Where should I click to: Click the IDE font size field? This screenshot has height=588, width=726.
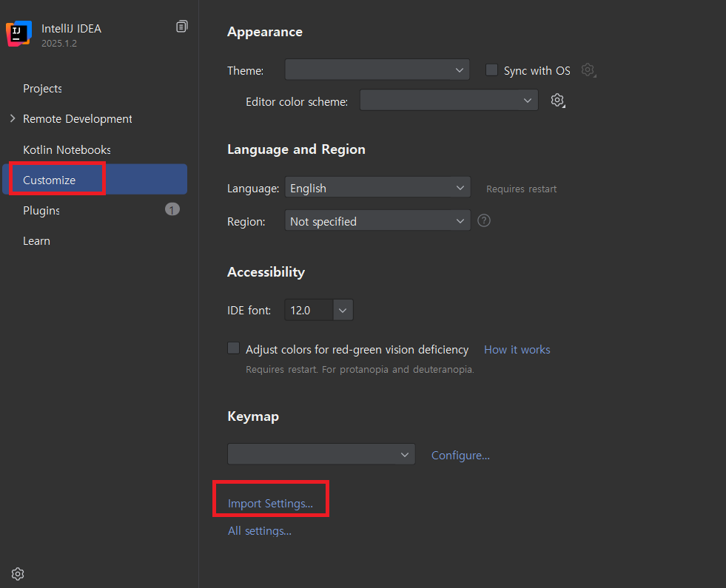[309, 311]
